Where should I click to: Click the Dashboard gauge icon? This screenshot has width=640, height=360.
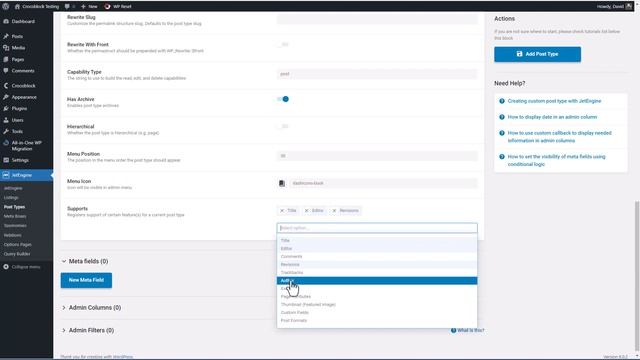6,21
